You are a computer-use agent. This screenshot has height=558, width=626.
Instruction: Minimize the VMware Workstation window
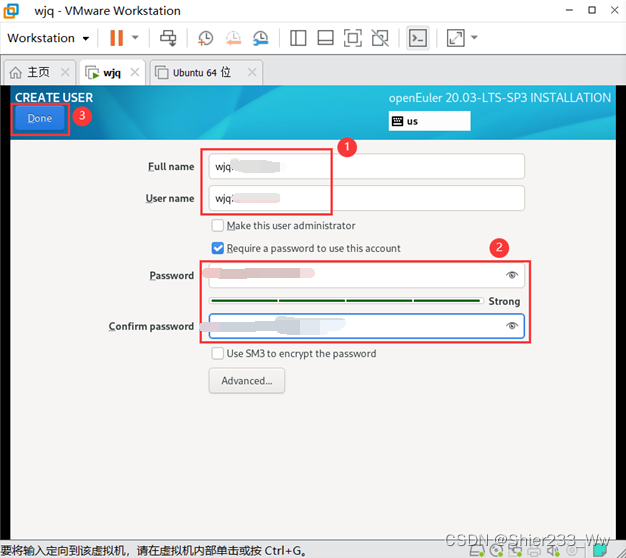point(569,10)
